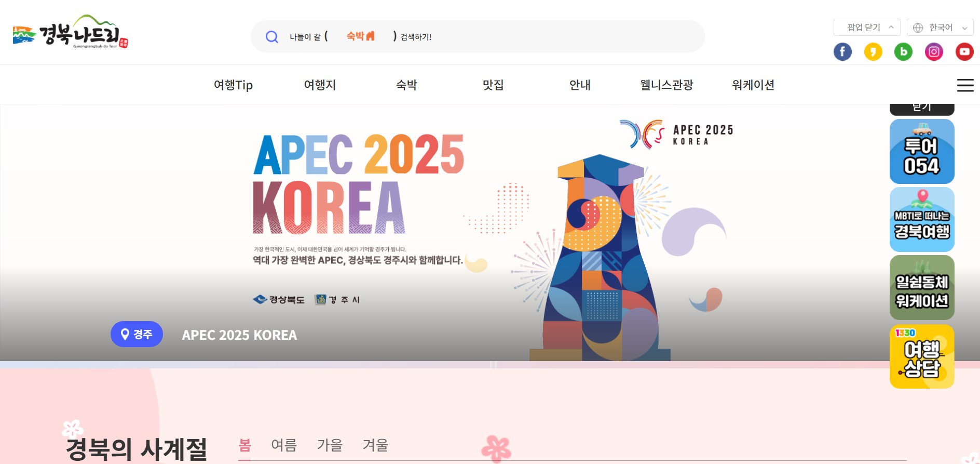Close the quick menu with 닫기
This screenshot has width=980, height=464.
click(922, 108)
